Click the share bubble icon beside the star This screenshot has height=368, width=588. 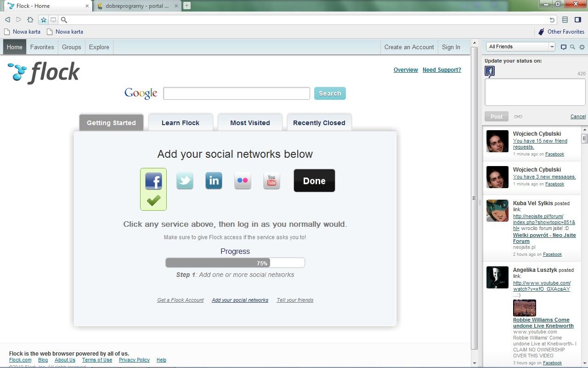click(53, 20)
